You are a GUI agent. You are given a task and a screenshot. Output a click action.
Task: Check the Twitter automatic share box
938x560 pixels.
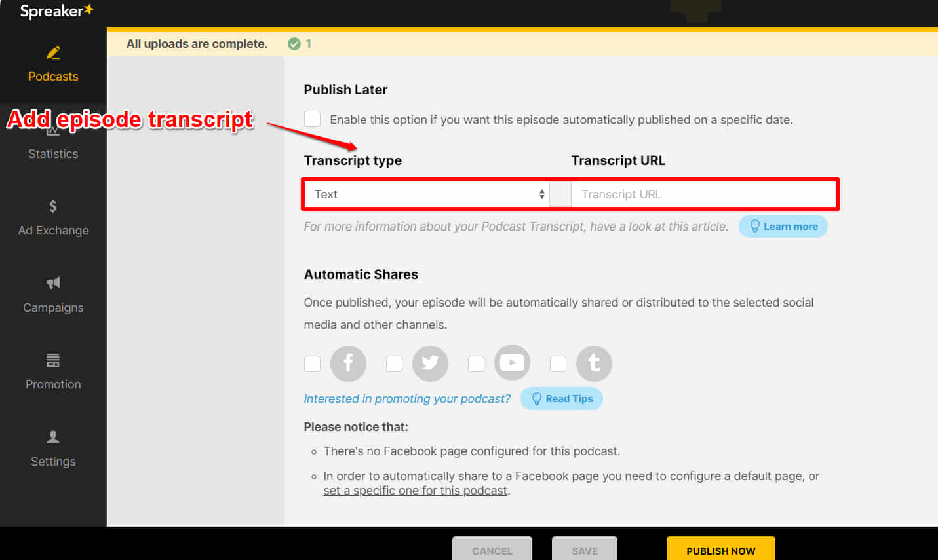point(394,363)
